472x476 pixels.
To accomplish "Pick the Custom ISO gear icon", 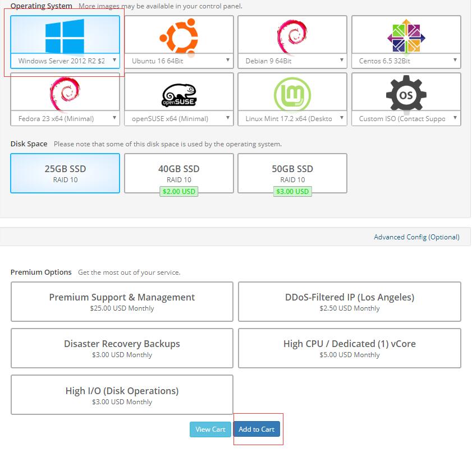I will point(406,94).
